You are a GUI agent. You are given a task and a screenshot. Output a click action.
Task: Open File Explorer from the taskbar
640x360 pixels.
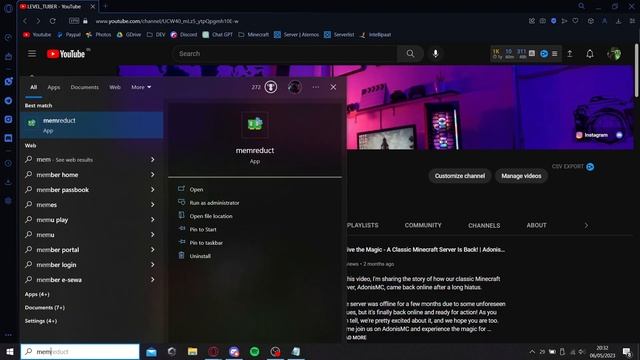click(193, 351)
